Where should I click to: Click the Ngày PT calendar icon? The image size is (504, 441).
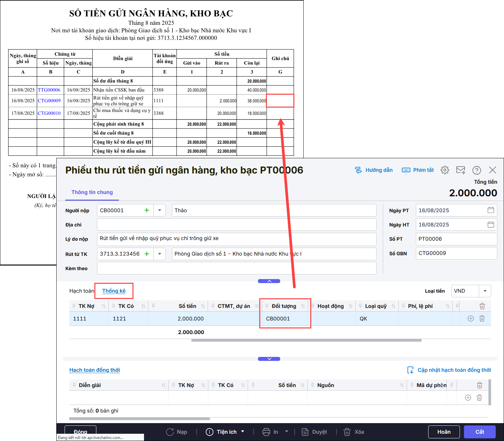coord(490,210)
